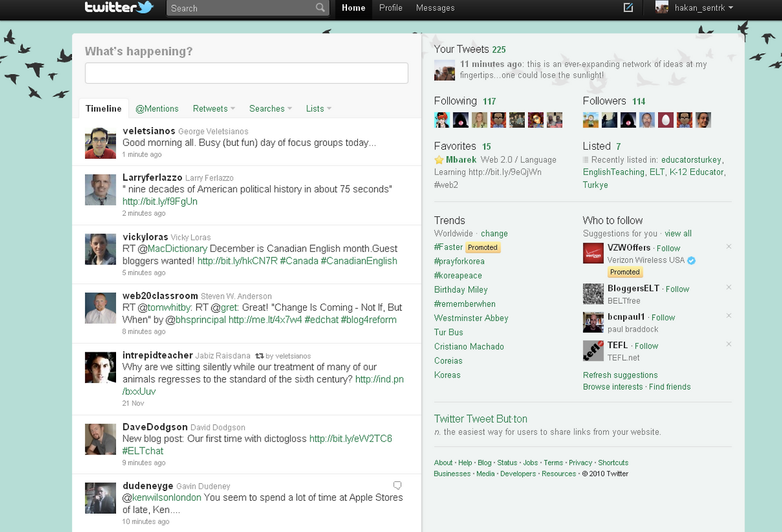Dismiss the VZWOffers suggestion

[728, 246]
